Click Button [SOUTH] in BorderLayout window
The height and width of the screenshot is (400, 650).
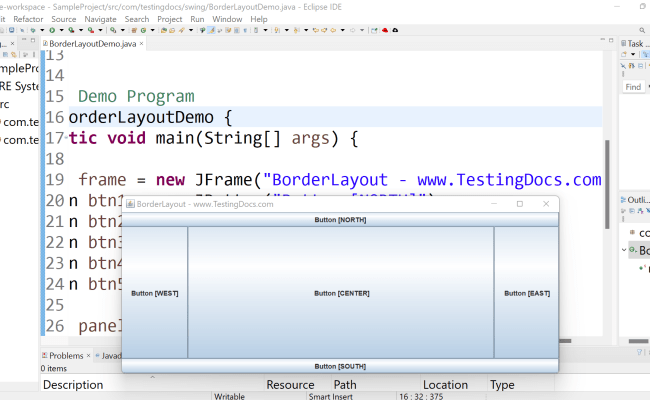pos(340,366)
